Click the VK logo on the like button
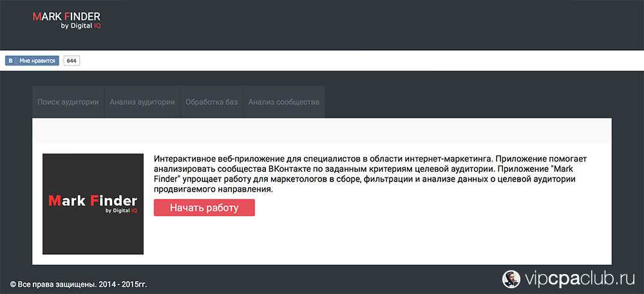This screenshot has height=294, width=644. point(10,60)
